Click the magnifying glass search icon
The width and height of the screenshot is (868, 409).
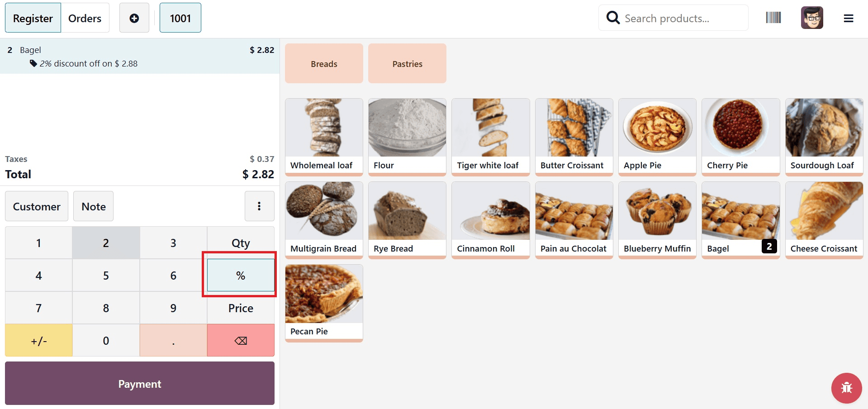pos(613,17)
